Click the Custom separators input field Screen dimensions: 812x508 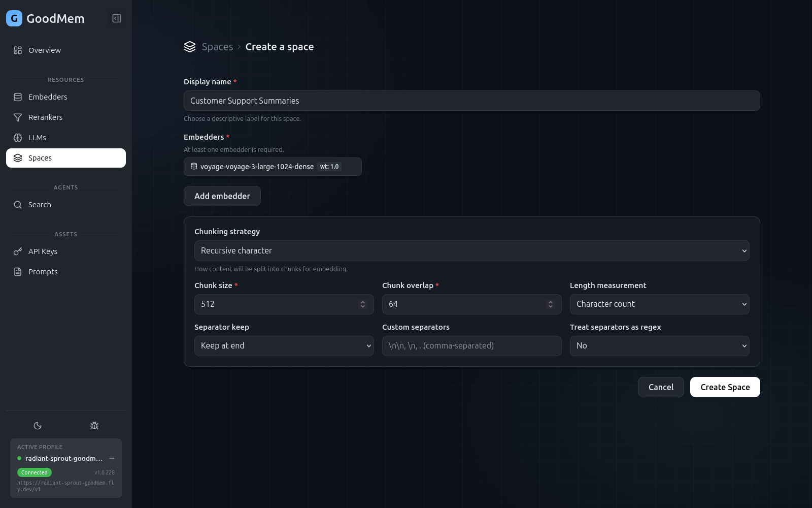471,345
